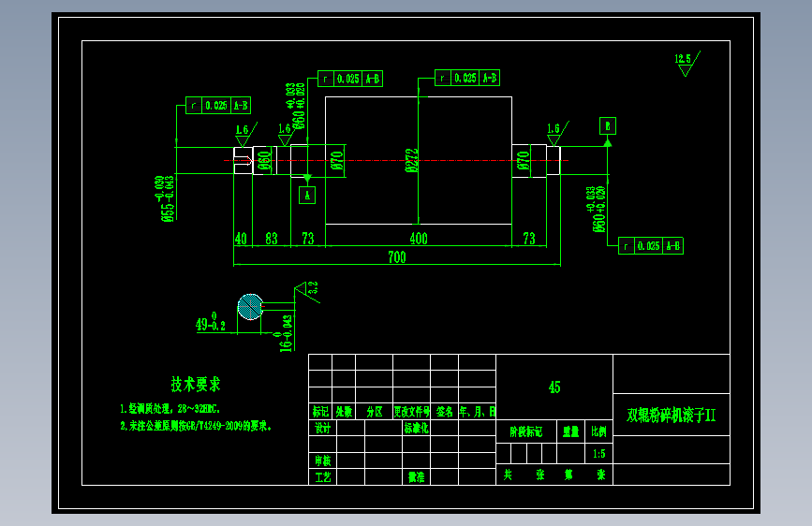Click the 比例 header cell
This screenshot has height=526, width=812.
599,431
